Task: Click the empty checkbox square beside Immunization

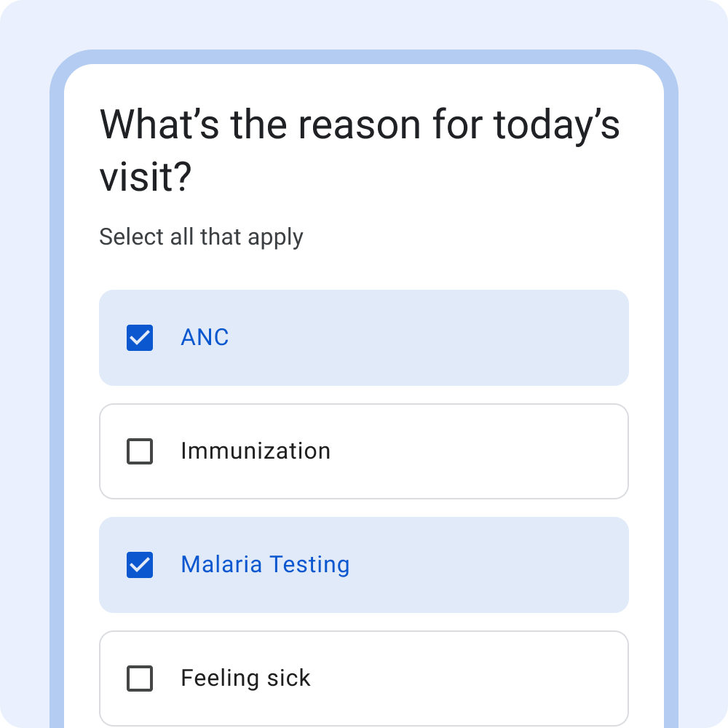Action: pos(139,451)
